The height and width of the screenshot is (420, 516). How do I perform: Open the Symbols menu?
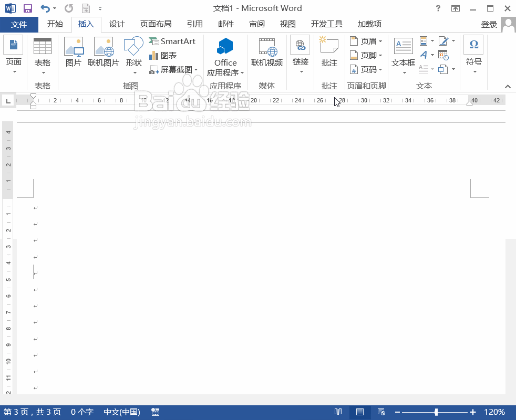pos(474,55)
